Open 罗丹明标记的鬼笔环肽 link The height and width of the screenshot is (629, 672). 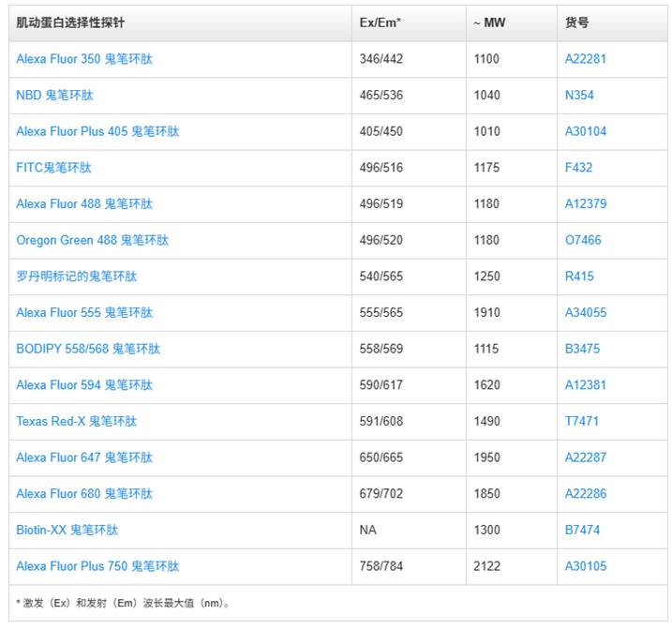(x=77, y=277)
